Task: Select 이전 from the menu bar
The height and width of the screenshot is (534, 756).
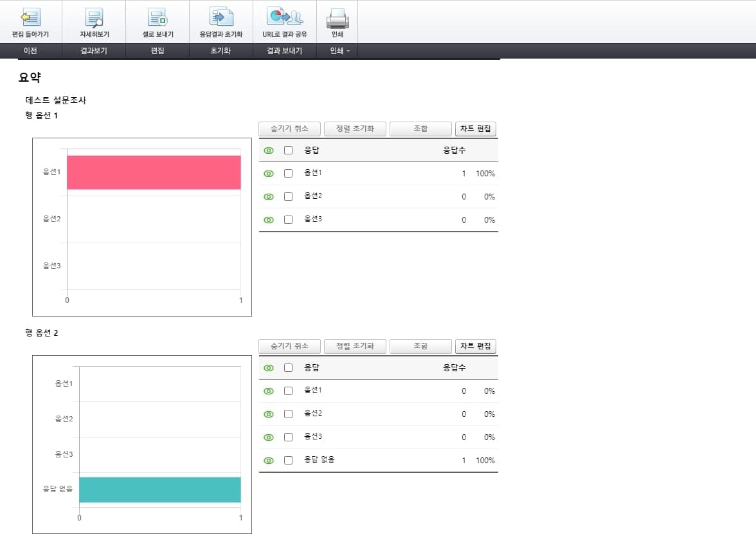Action: coord(29,51)
